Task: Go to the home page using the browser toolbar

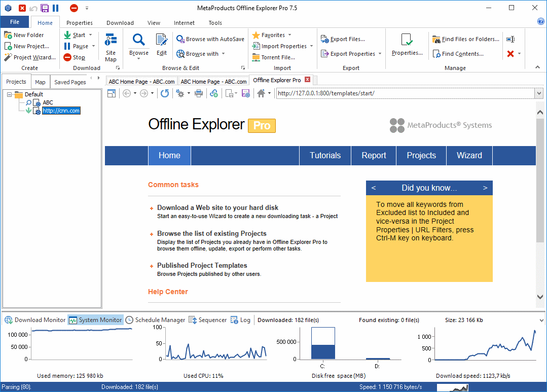Action: pyautogui.click(x=260, y=93)
